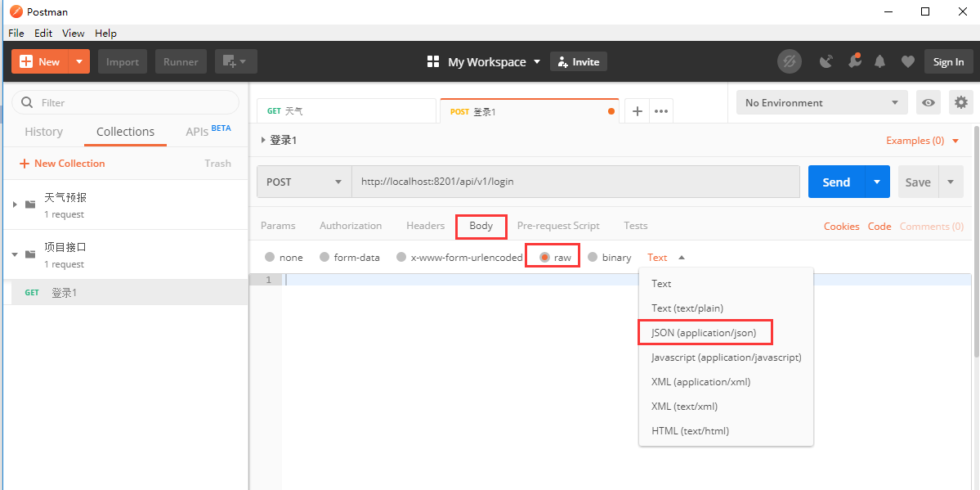The width and height of the screenshot is (980, 490).
Task: Open the Params tab
Action: point(278,225)
